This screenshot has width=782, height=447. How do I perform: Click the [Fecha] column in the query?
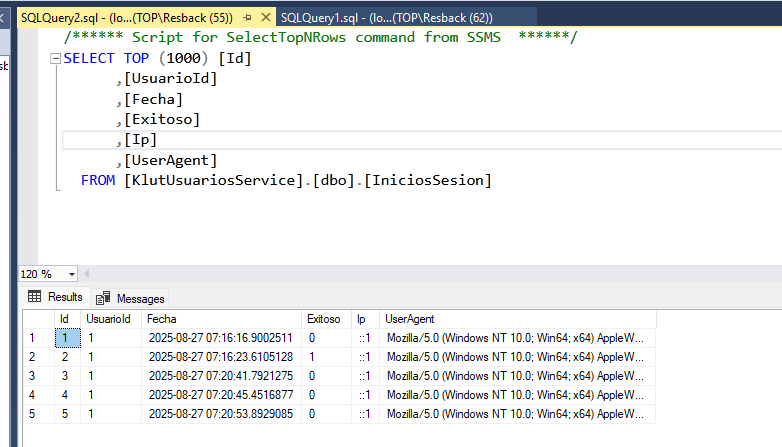(x=153, y=100)
